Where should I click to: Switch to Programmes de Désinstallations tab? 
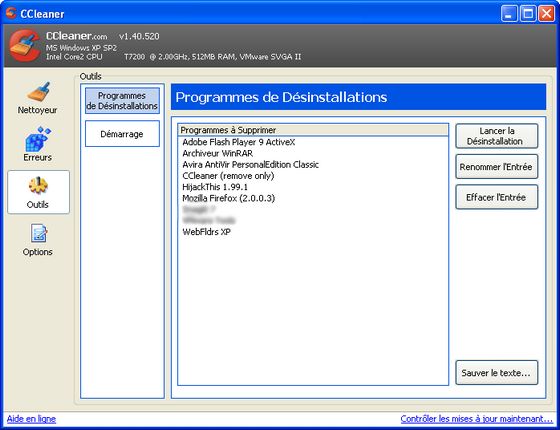[122, 101]
